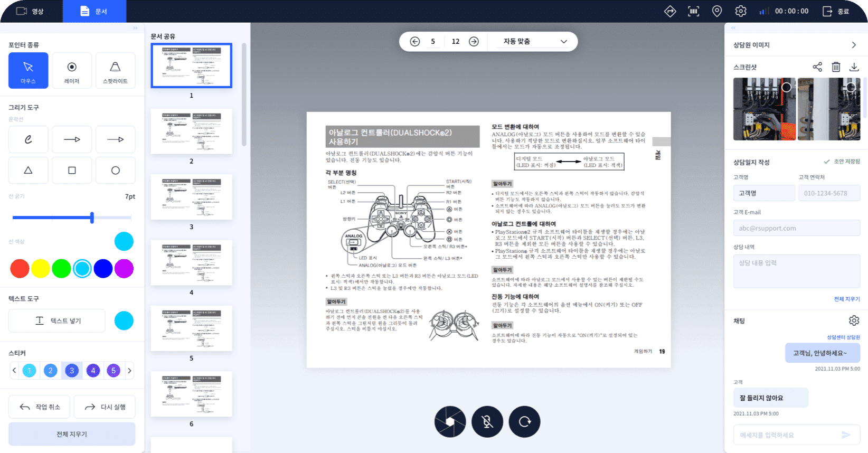Pick the dark blue color swatch

pyautogui.click(x=103, y=268)
